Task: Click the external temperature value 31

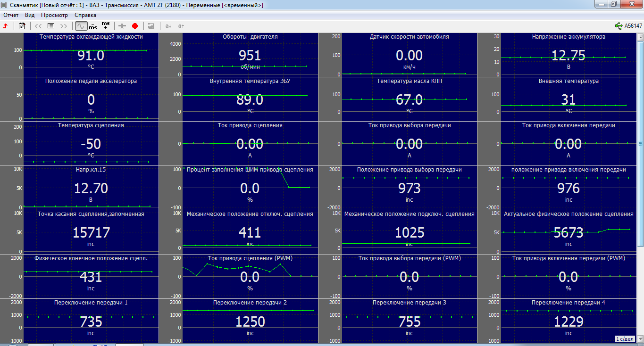Action: (569, 100)
